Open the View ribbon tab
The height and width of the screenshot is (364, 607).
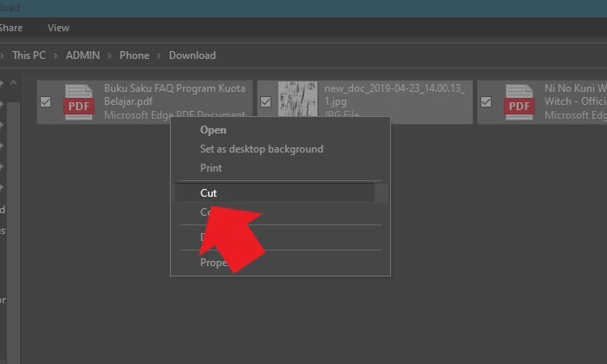click(58, 28)
